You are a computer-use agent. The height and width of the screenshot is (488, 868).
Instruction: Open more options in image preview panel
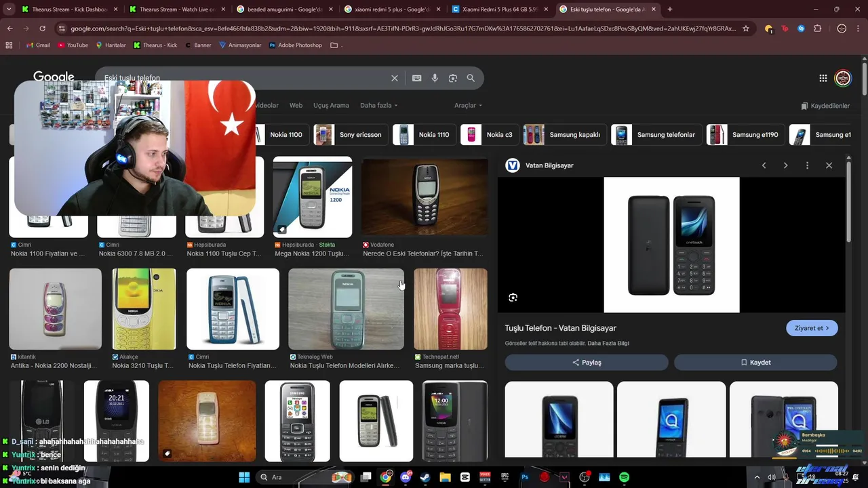(x=807, y=165)
